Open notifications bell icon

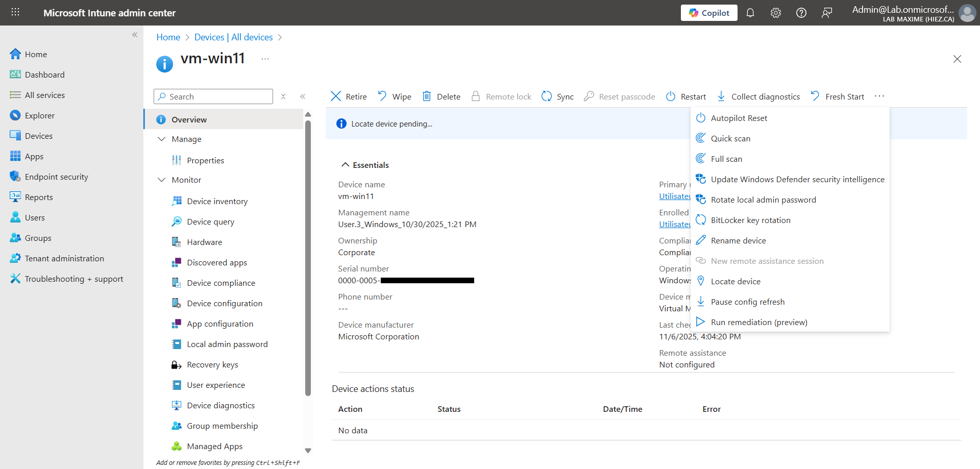pos(750,13)
